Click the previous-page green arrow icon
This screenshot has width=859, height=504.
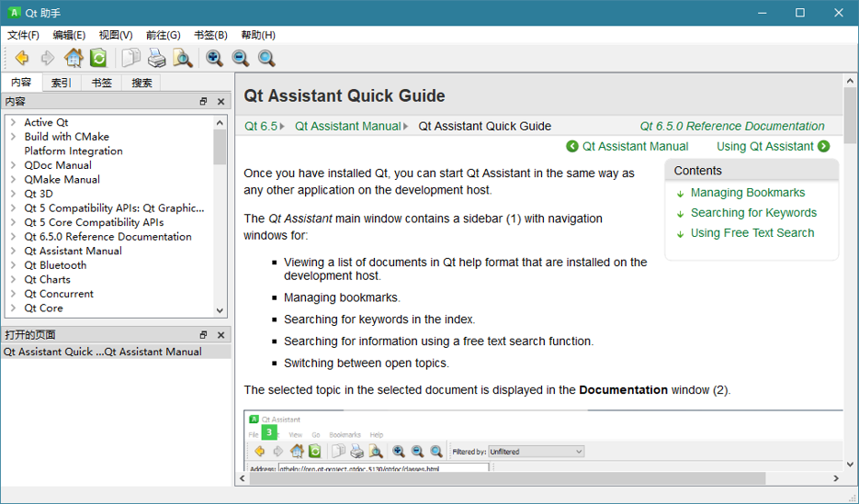tap(572, 146)
